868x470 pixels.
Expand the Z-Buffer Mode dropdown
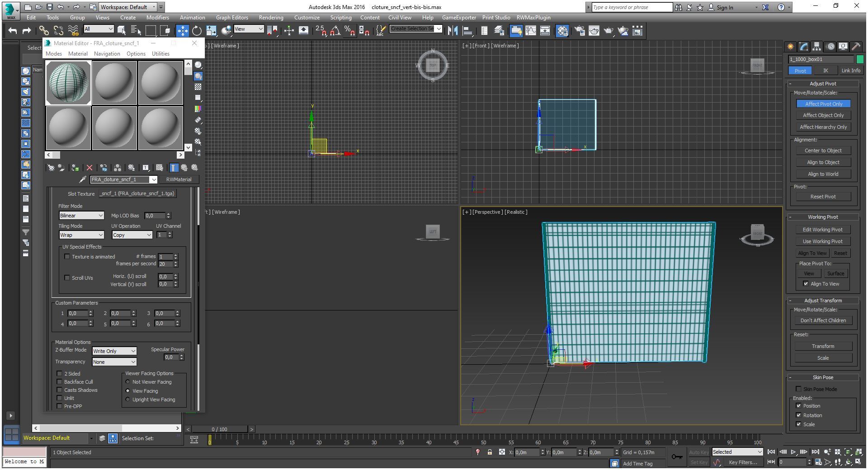pos(114,351)
